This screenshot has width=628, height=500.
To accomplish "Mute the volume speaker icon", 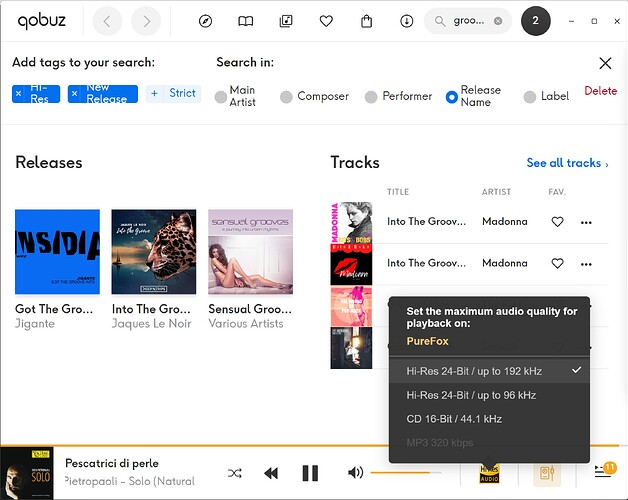I will [x=355, y=473].
